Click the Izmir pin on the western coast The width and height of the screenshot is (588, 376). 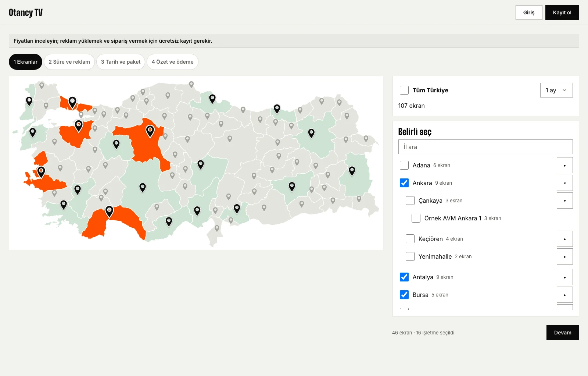point(41,172)
